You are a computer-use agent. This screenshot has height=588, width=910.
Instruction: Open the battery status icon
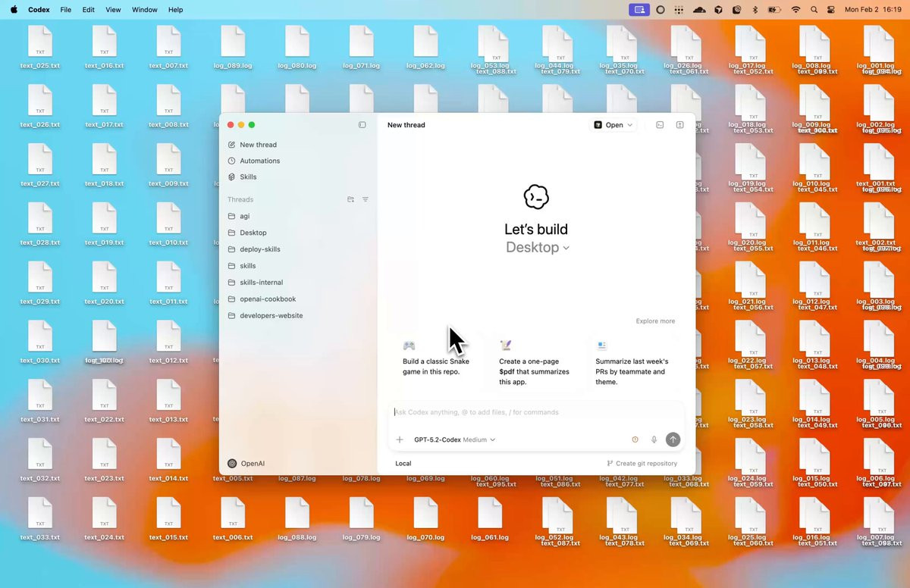pyautogui.click(x=774, y=10)
